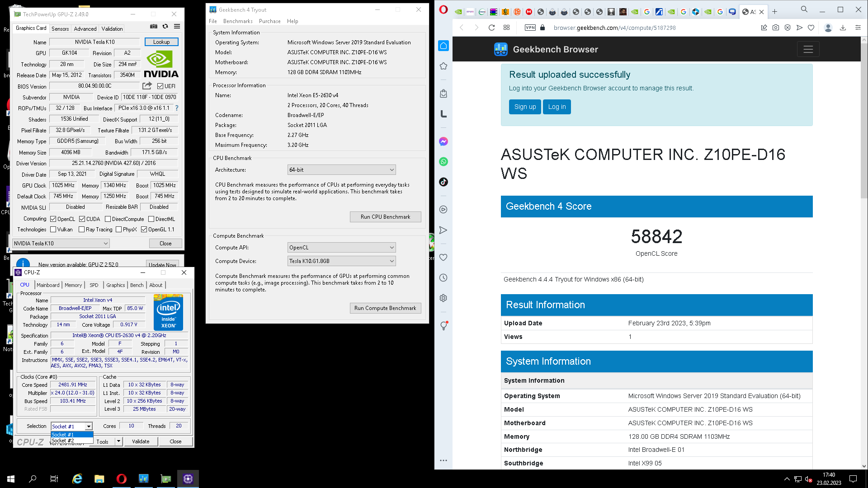
Task: Toggle DirectML checkbox in GPU-Z
Action: click(x=151, y=219)
